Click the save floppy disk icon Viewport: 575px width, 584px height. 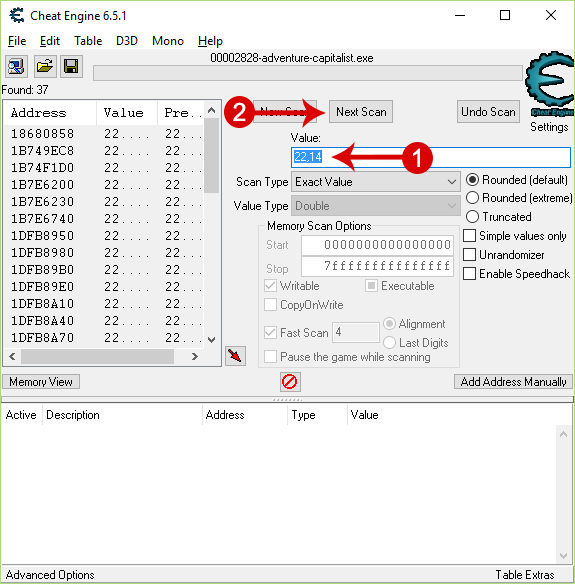(x=71, y=67)
